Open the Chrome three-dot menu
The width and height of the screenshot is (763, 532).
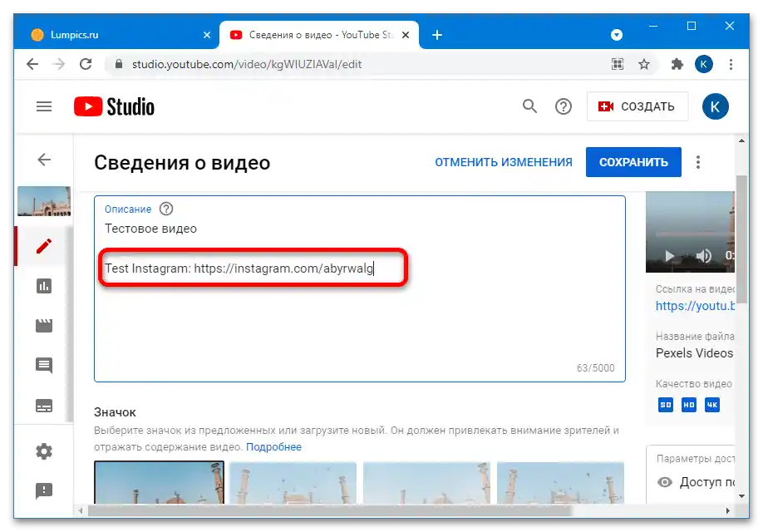731,64
